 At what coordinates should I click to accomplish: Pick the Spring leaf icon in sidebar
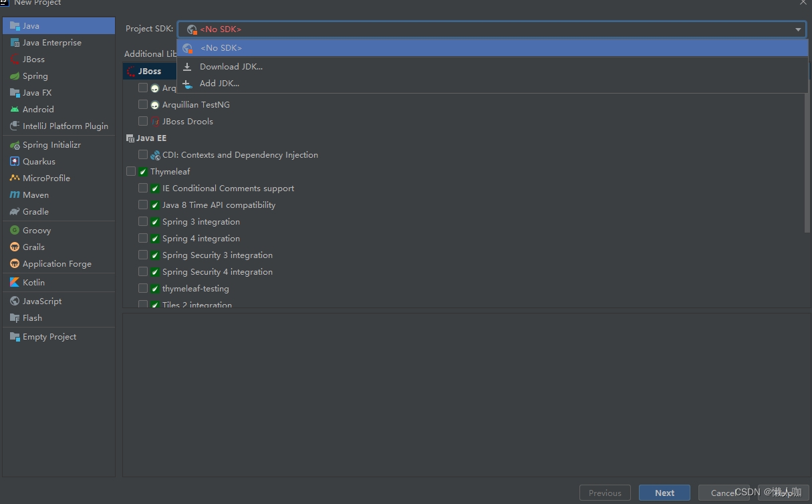pos(15,76)
